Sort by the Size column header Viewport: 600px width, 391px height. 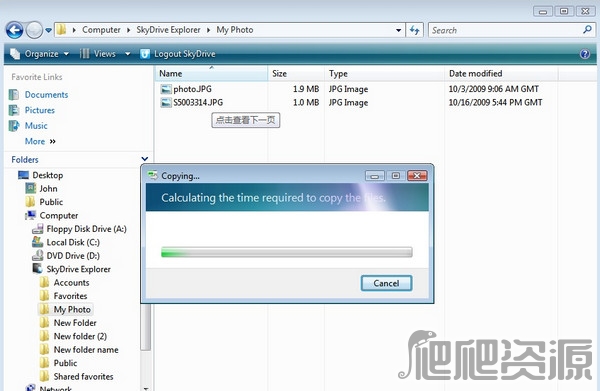(296, 73)
